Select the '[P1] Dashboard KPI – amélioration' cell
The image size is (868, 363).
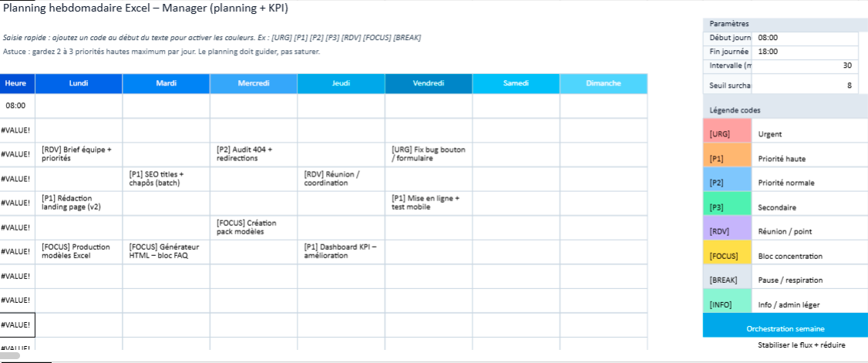pos(341,251)
